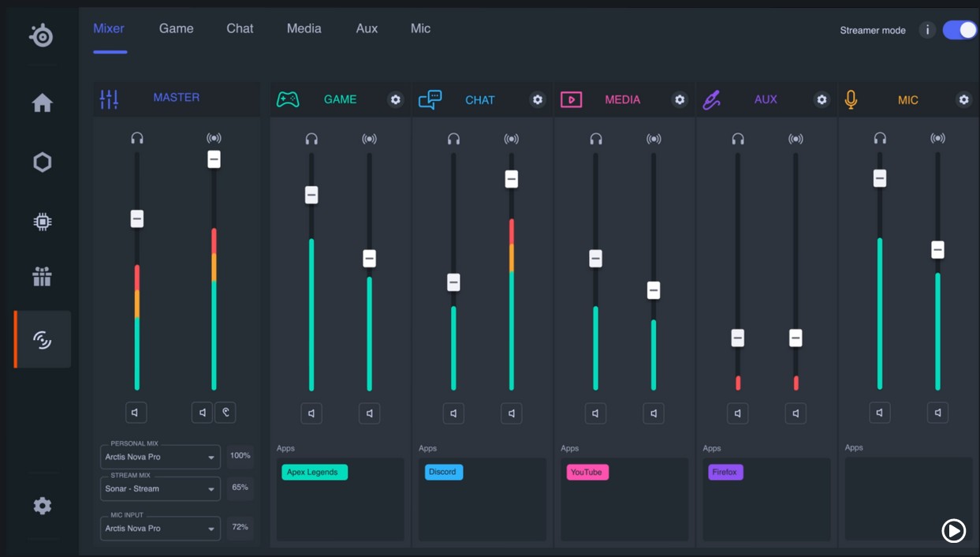Select the Discord app tag
The image size is (980, 557).
pos(443,472)
